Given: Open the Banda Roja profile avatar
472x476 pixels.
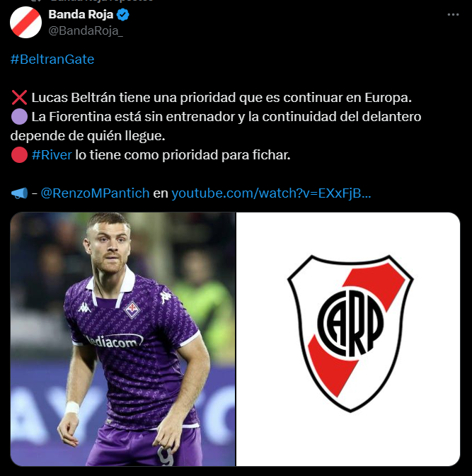Looking at the screenshot, I should 25,23.
